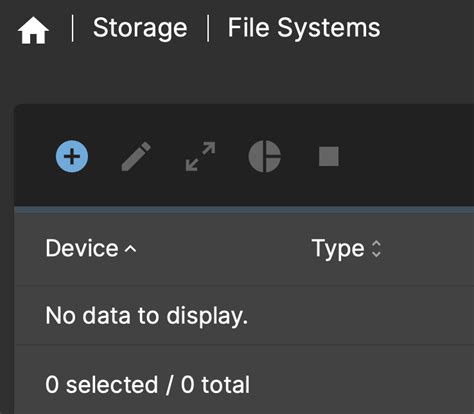Open the Storage breadcrumb
The height and width of the screenshot is (414, 474).
coord(140,28)
